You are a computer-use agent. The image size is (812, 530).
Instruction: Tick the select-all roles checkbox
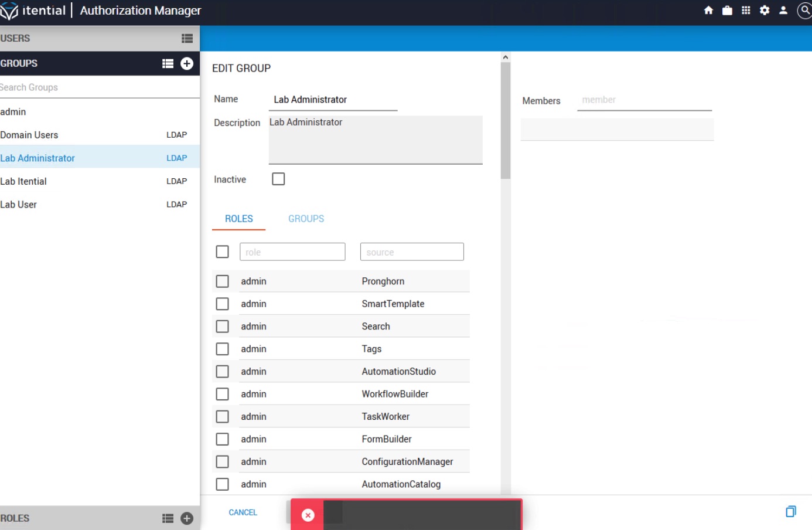tap(223, 252)
